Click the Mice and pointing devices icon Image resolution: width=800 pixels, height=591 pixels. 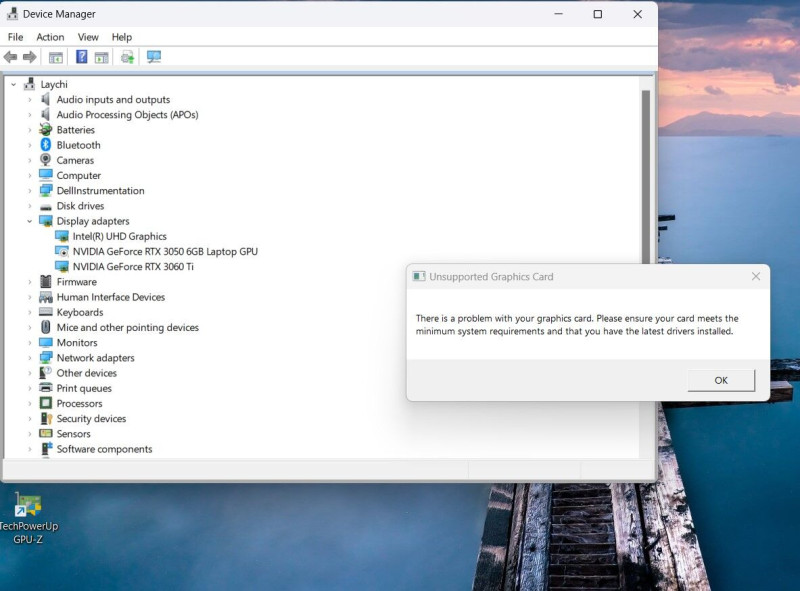(x=45, y=327)
